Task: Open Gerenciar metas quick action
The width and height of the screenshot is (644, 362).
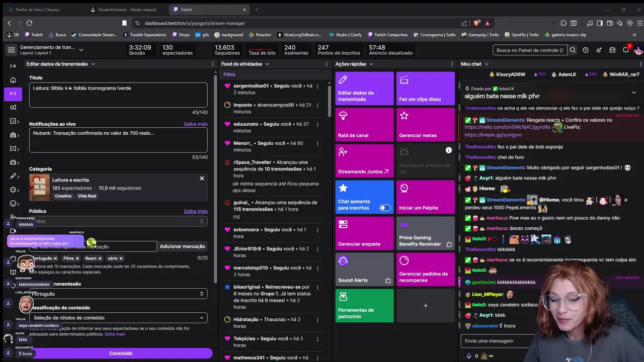Action: point(425,125)
